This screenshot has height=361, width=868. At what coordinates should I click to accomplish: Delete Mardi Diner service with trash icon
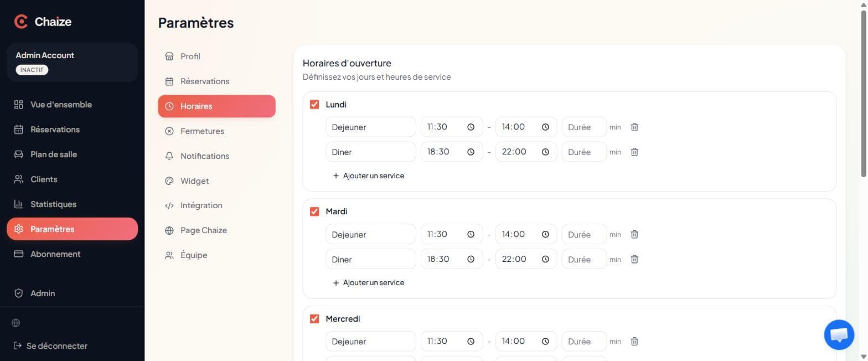click(634, 259)
